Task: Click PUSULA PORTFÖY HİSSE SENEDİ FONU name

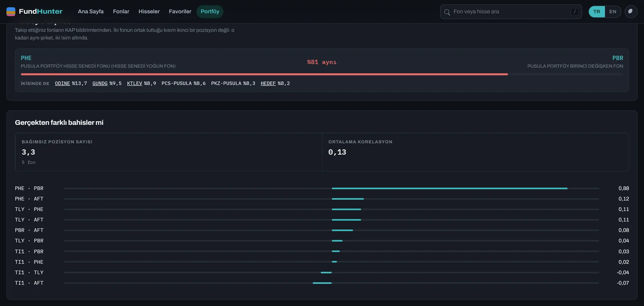Action: coord(98,66)
